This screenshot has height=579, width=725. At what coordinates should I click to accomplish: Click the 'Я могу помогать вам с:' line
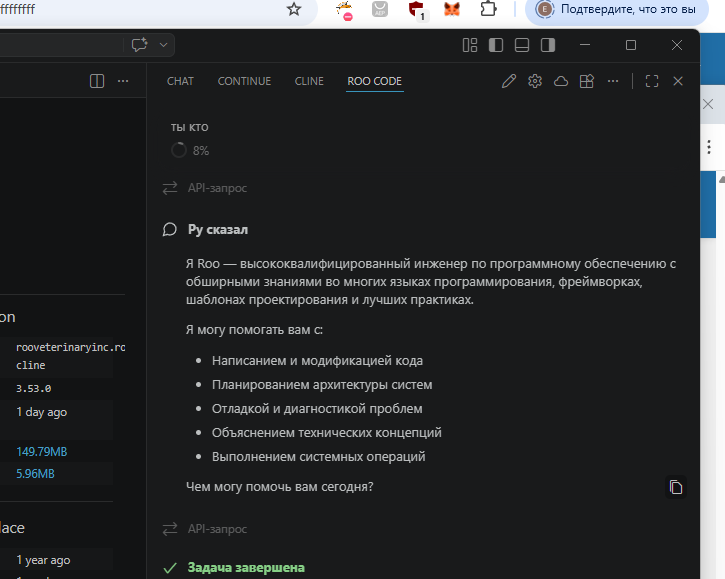(x=254, y=330)
